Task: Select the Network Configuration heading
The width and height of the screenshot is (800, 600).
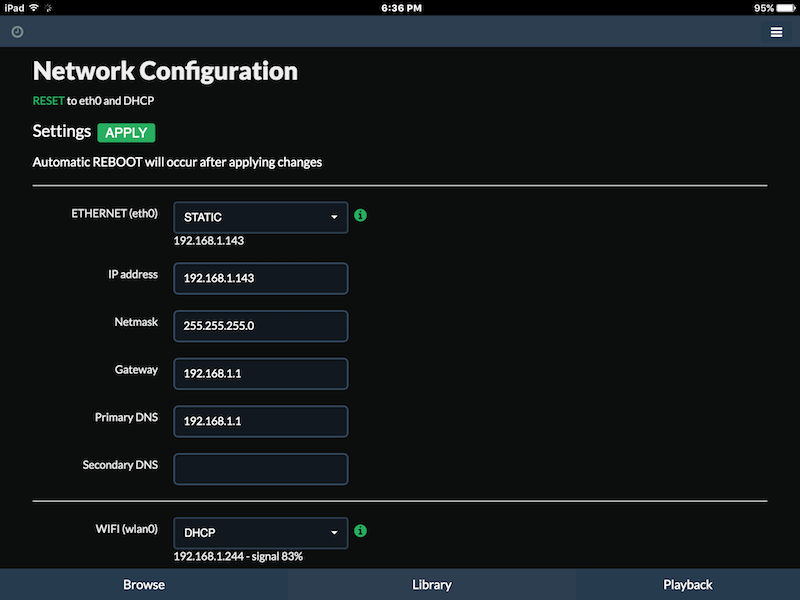Action: pyautogui.click(x=165, y=71)
